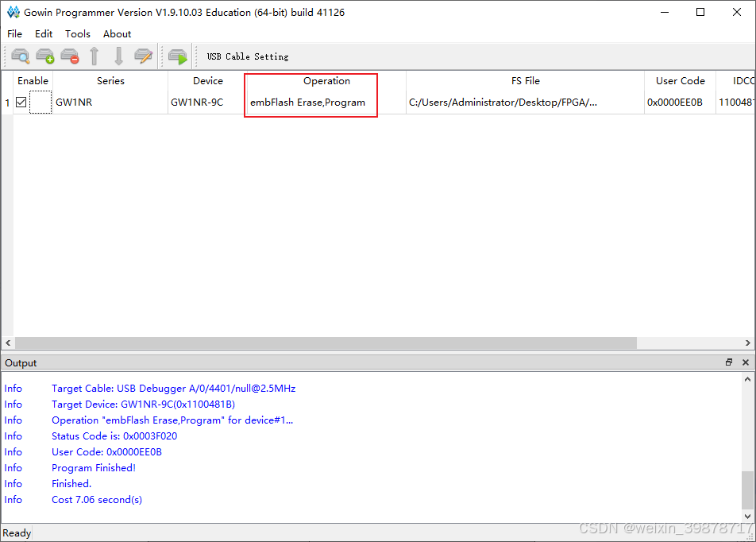Click the Ready status bar text
The image size is (756, 542).
click(17, 532)
